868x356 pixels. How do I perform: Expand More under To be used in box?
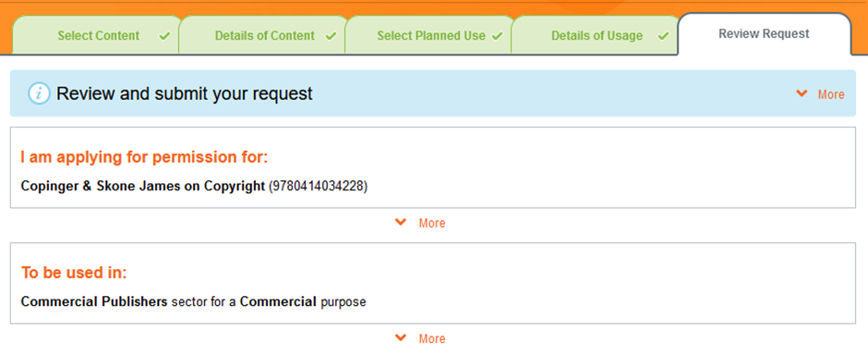click(x=420, y=338)
